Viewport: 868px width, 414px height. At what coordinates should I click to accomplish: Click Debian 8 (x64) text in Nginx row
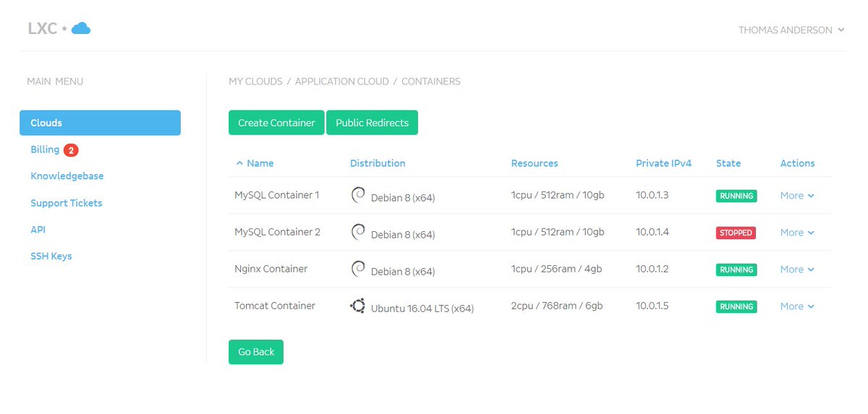403,272
